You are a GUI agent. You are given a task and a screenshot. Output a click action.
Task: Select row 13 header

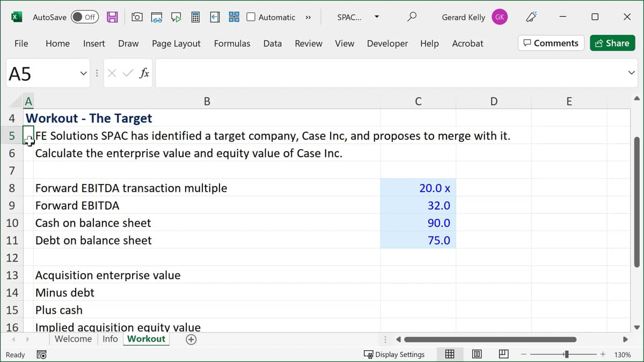[x=12, y=275]
